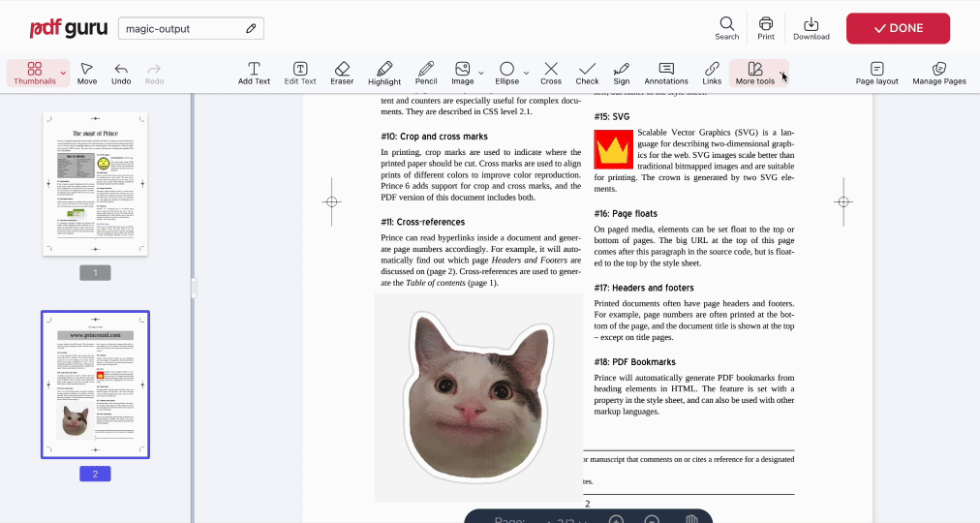Pick the Highlight tool

(x=384, y=73)
